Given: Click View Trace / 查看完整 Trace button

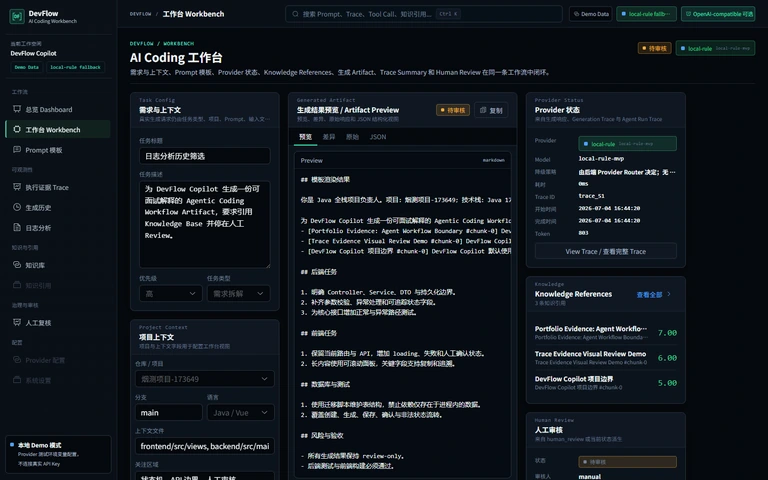Looking at the screenshot, I should 605,251.
